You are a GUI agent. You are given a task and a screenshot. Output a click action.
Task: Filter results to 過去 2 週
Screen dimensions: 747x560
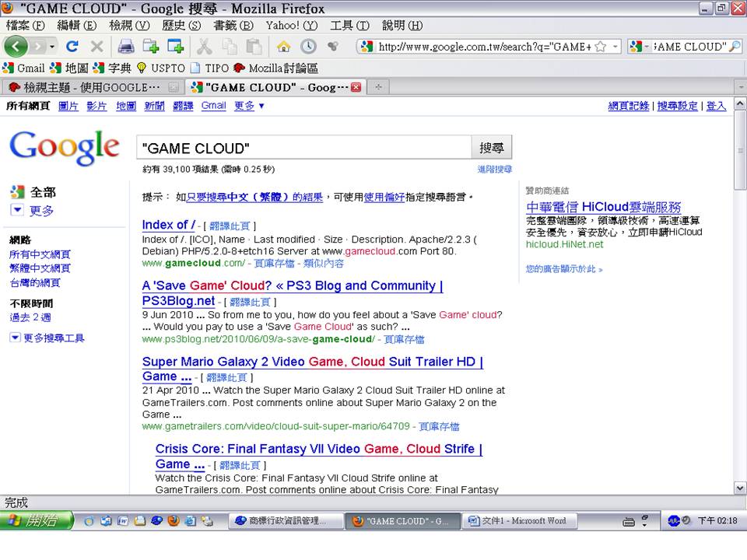tap(30, 317)
